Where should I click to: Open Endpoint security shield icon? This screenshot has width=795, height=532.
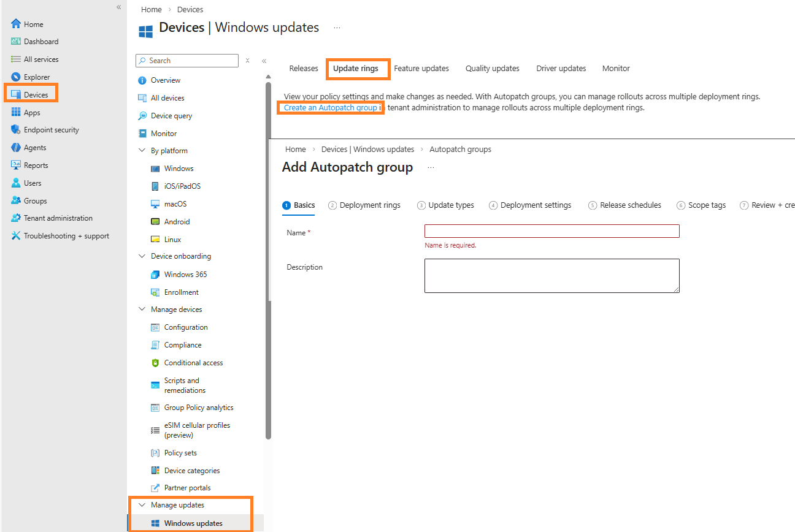[16, 130]
